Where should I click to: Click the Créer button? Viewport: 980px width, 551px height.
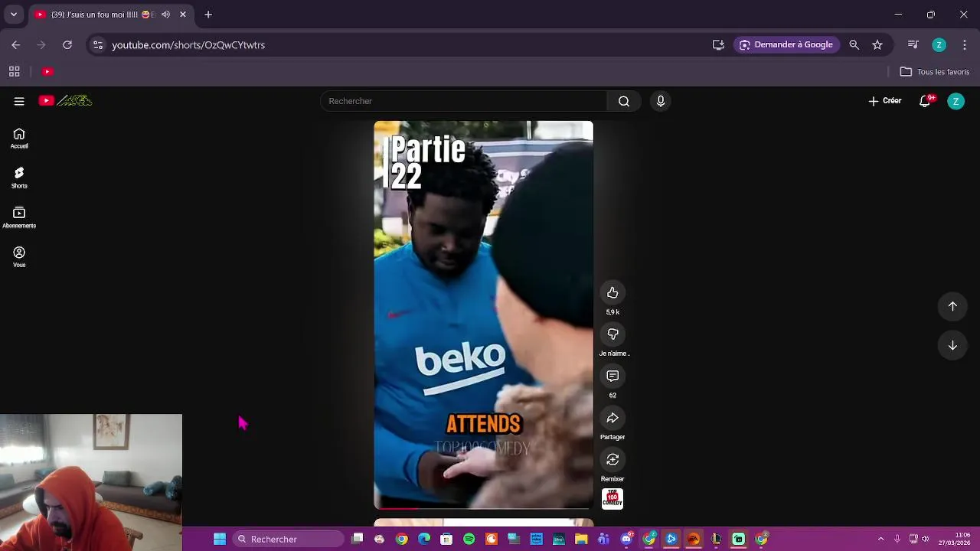click(x=885, y=101)
